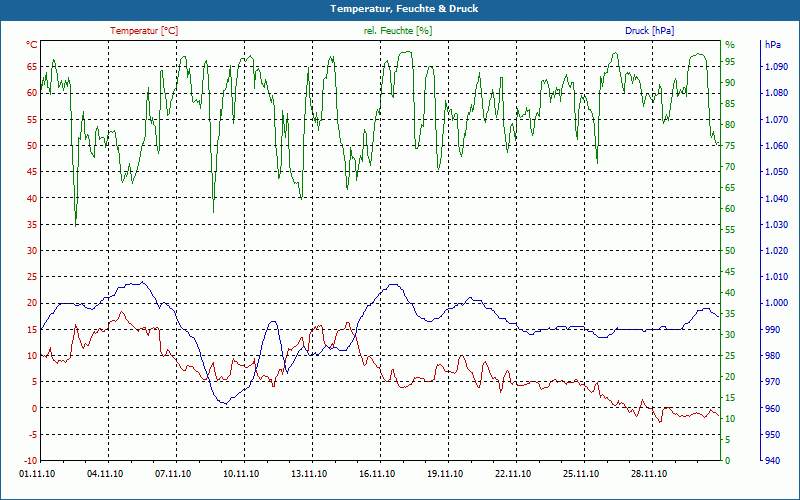Click the 1.030 tick on the pressure axis
This screenshot has height=500, width=800.
tap(776, 224)
